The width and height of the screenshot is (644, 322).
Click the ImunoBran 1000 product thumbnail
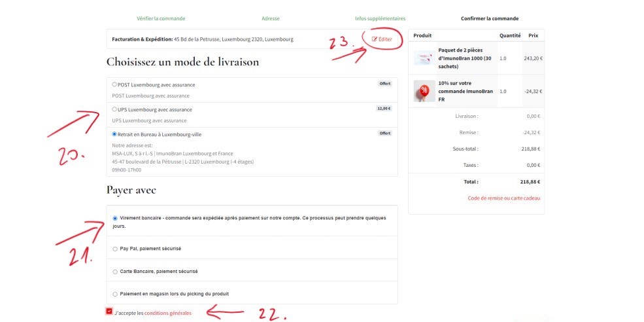point(424,58)
